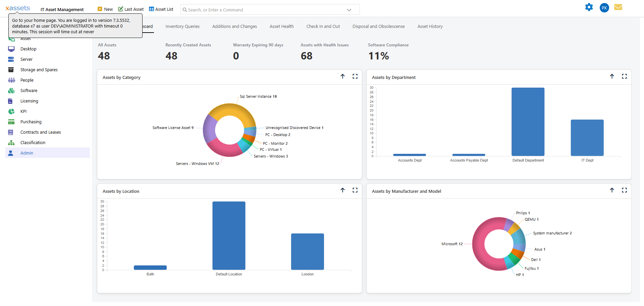Viewport: 644px width, 306px height.
Task: Collapse the Assets by Location panel
Action: [342, 190]
